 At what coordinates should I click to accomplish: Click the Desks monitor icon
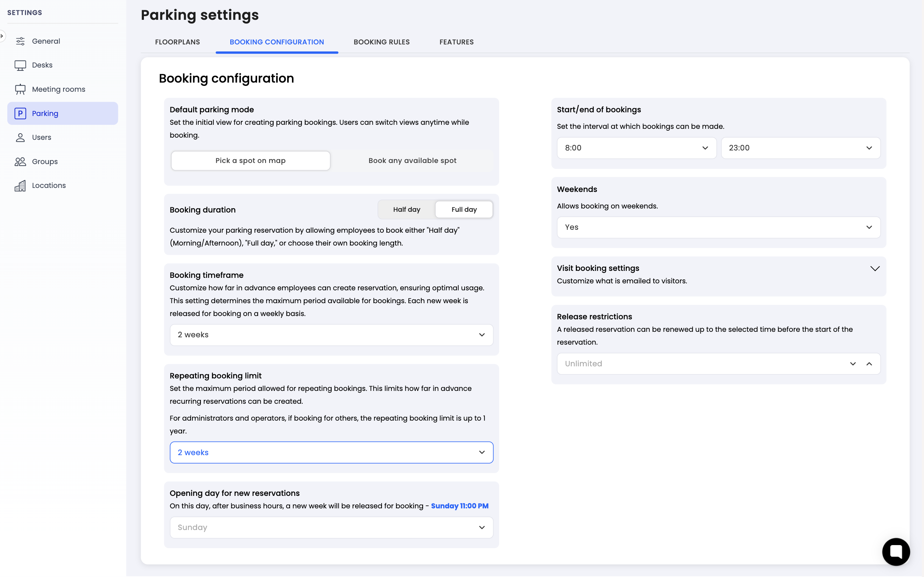pyautogui.click(x=20, y=65)
